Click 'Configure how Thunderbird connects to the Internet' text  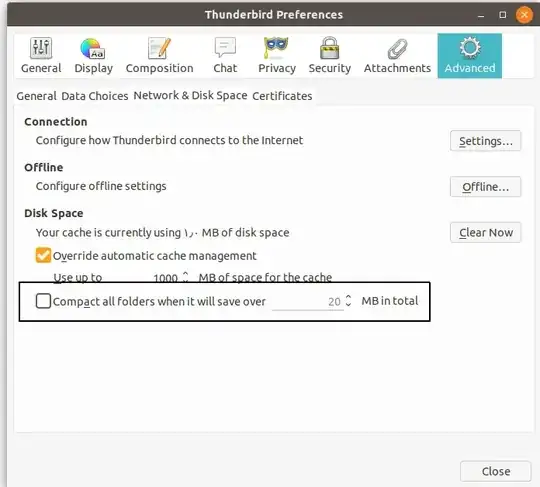(169, 140)
